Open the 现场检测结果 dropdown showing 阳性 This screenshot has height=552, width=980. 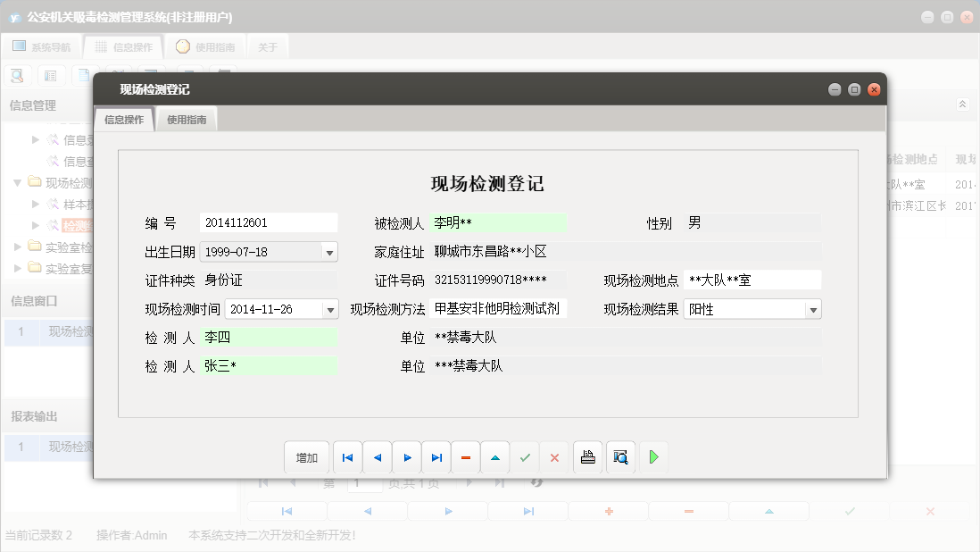click(810, 308)
